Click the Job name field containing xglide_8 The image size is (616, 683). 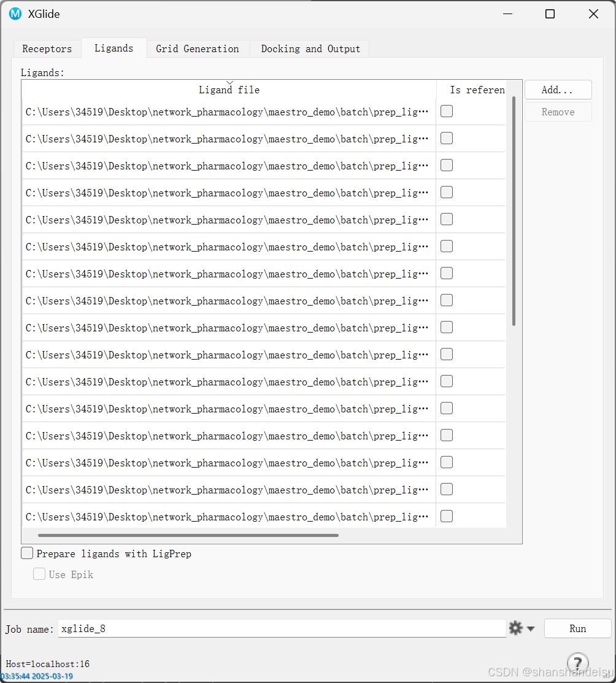[282, 628]
